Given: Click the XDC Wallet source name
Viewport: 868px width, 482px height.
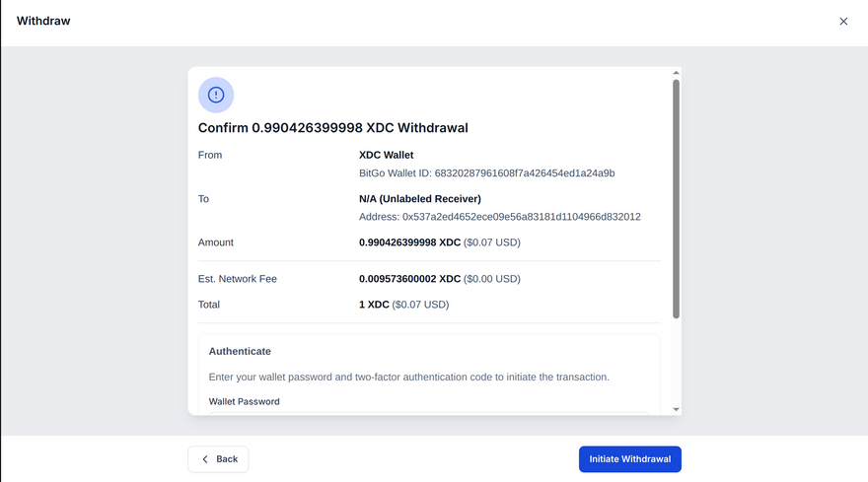Looking at the screenshot, I should pyautogui.click(x=386, y=155).
